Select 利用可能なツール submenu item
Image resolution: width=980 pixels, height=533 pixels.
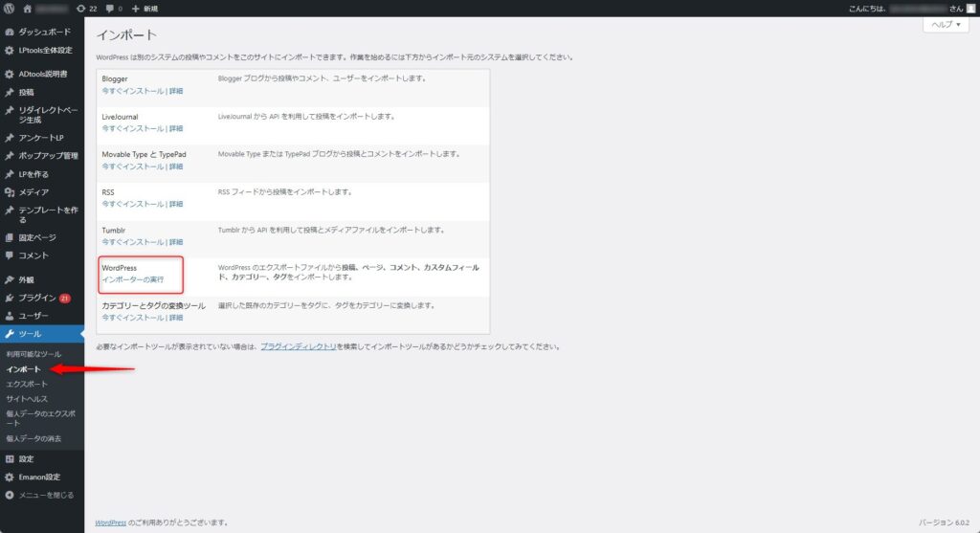[33, 354]
